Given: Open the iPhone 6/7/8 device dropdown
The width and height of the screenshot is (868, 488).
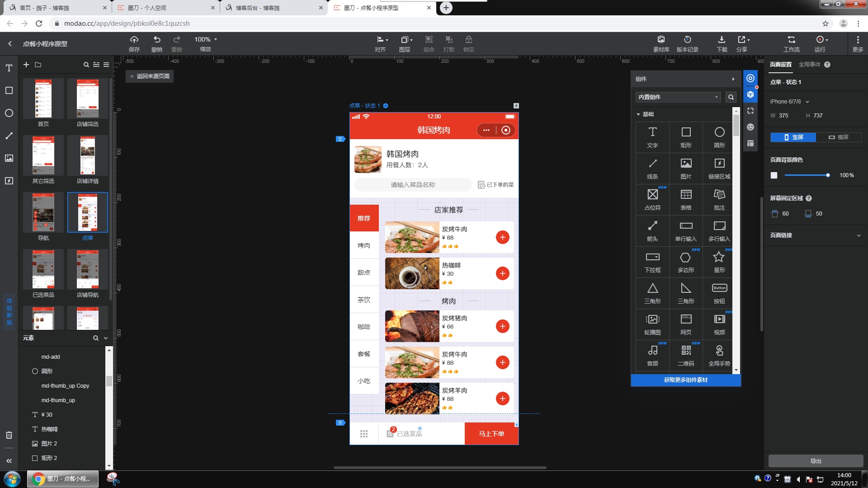Looking at the screenshot, I should (x=789, y=102).
